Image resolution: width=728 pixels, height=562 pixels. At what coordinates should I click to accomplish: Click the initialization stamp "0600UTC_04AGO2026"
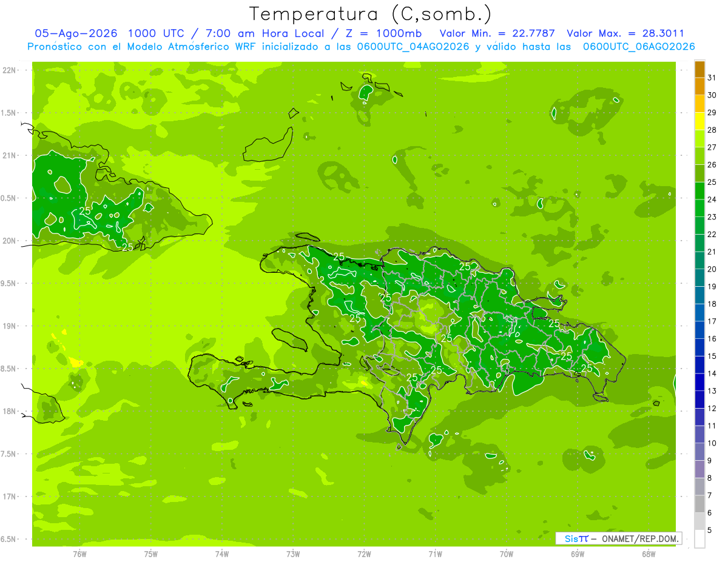413,47
